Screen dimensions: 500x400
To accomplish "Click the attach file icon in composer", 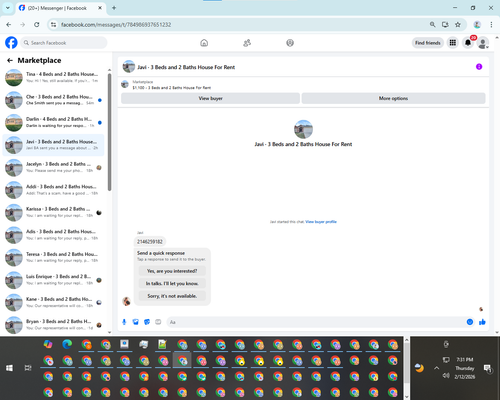I will [136, 322].
